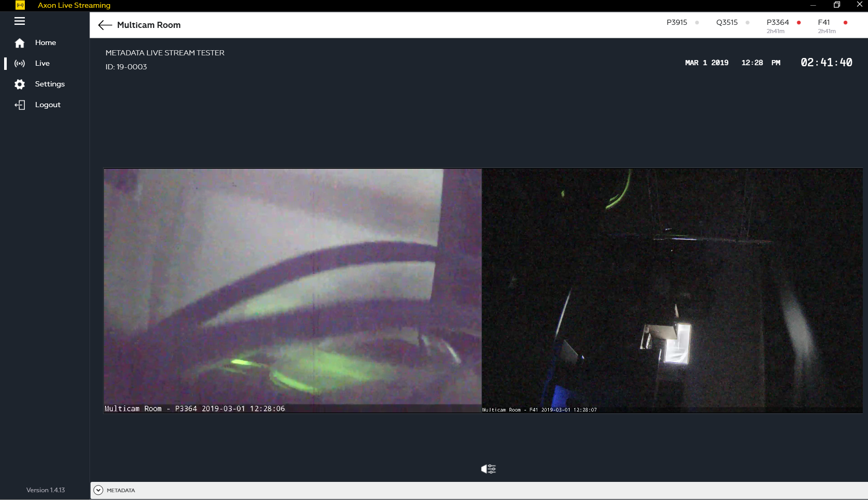The height and width of the screenshot is (500, 868).
Task: Click the Logout door icon
Action: [20, 105]
